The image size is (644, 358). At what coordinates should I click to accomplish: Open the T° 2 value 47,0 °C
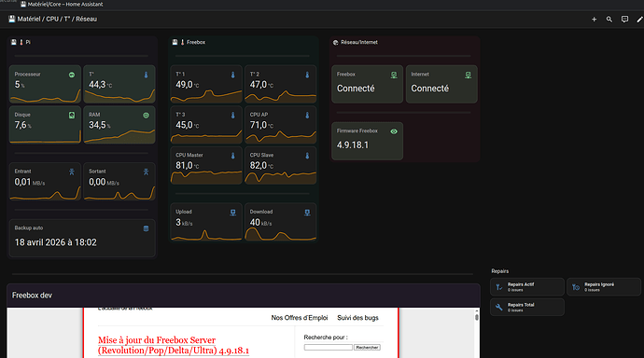click(262, 85)
